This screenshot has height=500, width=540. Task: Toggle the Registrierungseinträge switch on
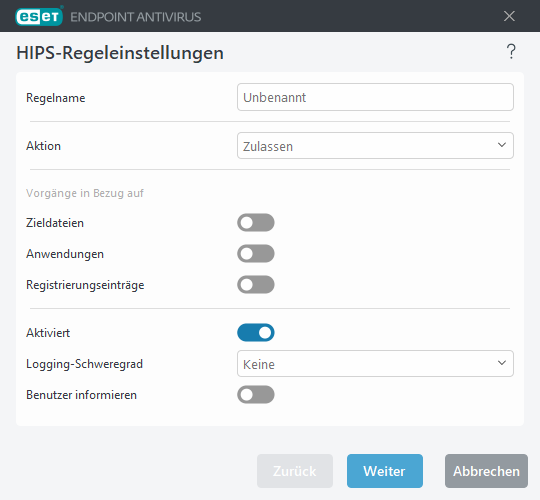coord(256,284)
